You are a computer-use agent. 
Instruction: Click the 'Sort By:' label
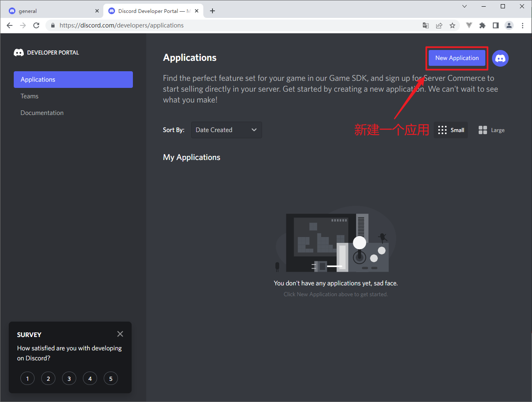pos(174,130)
